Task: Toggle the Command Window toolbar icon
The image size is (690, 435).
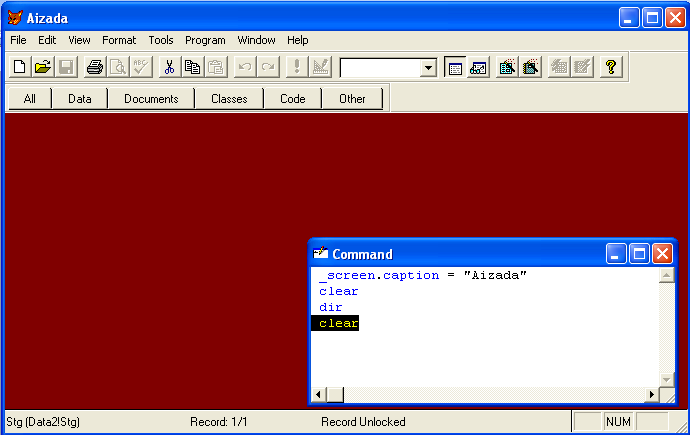Action: tap(455, 67)
